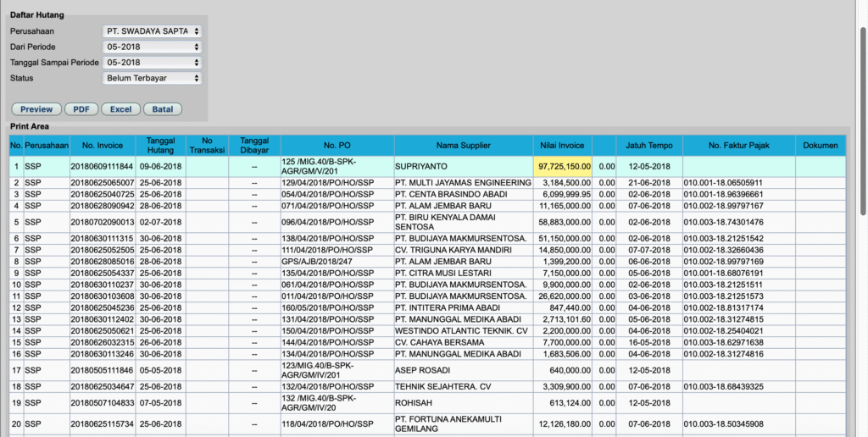Click invoice number 20180630110237
The image size is (868, 437).
tap(102, 285)
